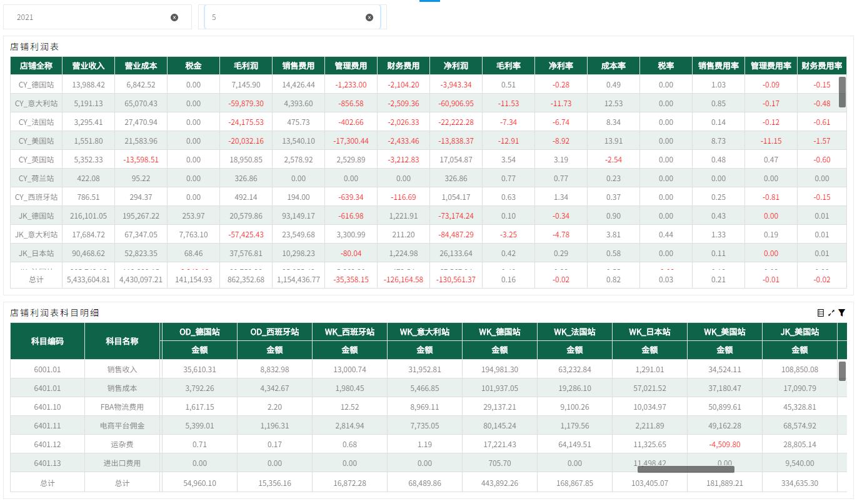This screenshot has height=504, width=857.
Task: Select the CY_德国站 store row
Action: pos(36,84)
